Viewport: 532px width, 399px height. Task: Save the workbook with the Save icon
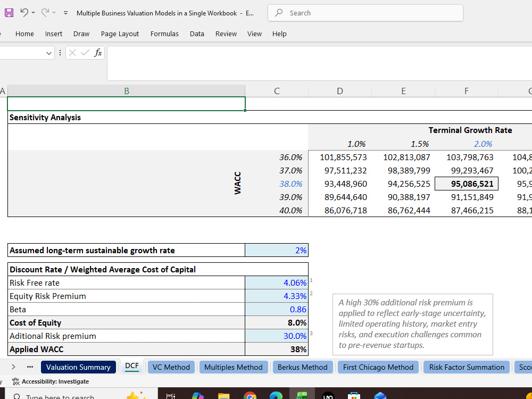click(x=9, y=13)
